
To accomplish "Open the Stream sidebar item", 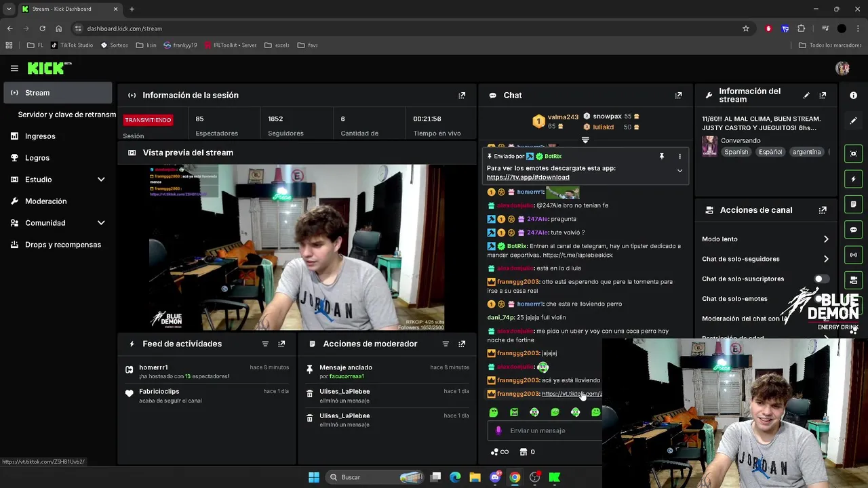I will click(x=58, y=93).
